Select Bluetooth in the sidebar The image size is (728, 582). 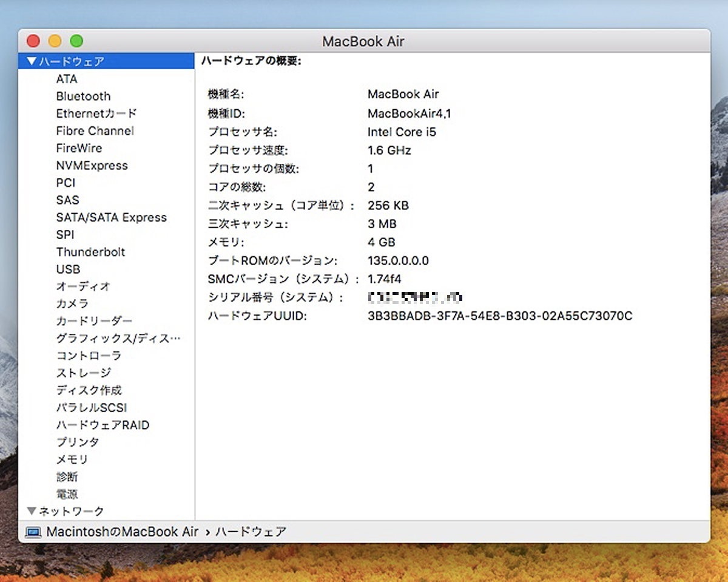click(x=83, y=96)
